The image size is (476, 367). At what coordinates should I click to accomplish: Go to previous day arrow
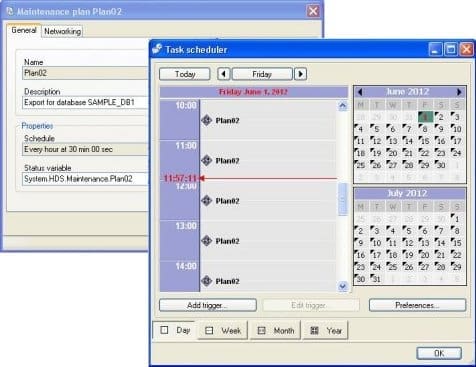[224, 74]
